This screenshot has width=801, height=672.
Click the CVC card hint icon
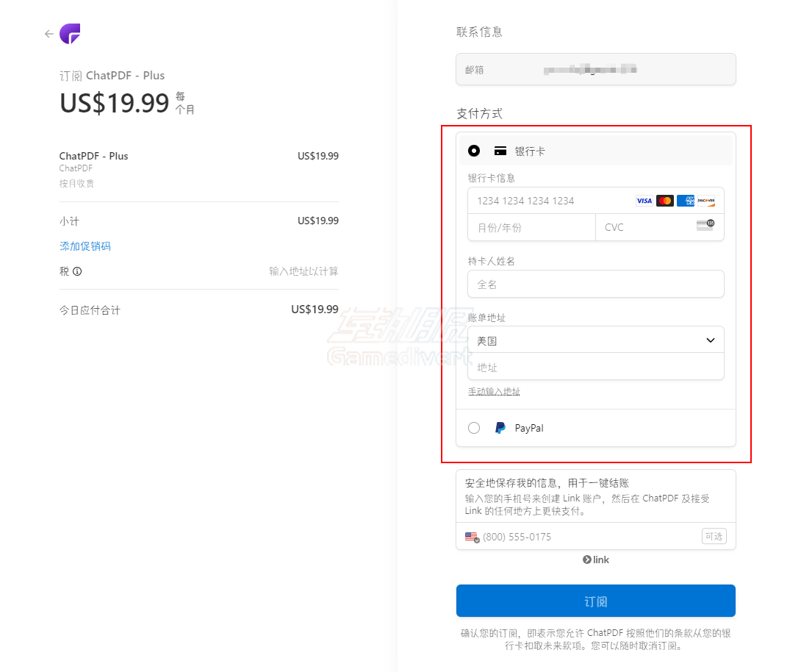(x=705, y=226)
